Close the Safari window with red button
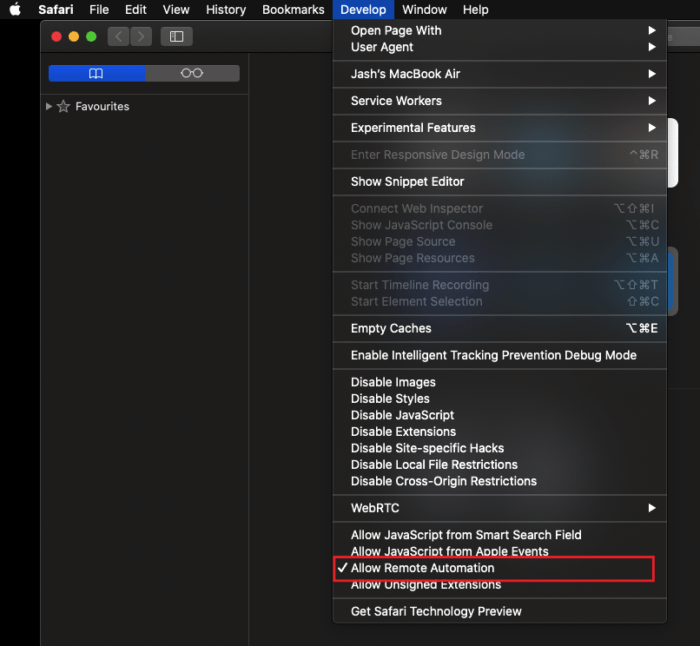Image resolution: width=700 pixels, height=646 pixels. [x=56, y=37]
